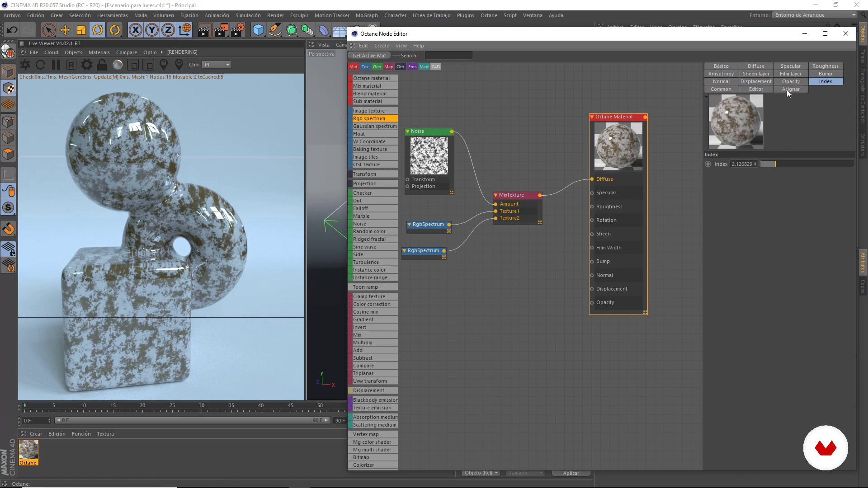Adjust the Index value slider
The height and width of the screenshot is (488, 868).
807,164
